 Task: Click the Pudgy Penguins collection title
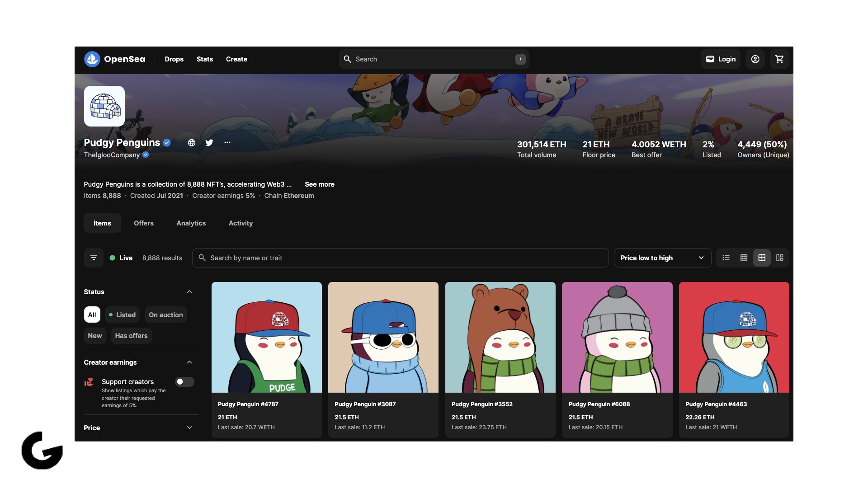[x=122, y=143]
